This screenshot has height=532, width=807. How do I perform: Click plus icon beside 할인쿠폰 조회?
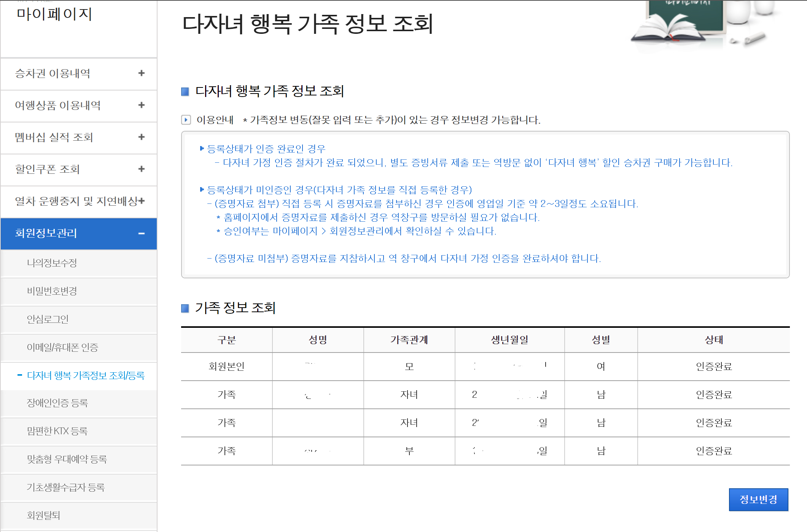(142, 169)
